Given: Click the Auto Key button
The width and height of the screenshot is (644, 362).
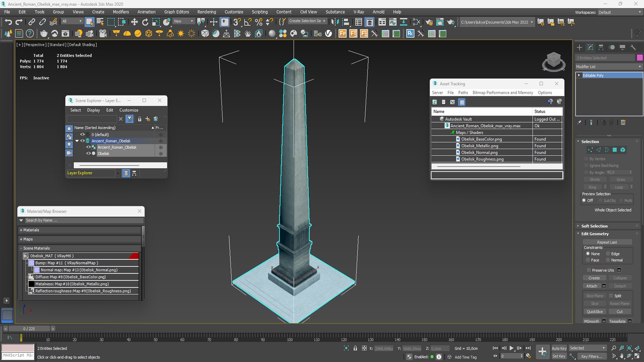Looking at the screenshot, I should point(559,348).
